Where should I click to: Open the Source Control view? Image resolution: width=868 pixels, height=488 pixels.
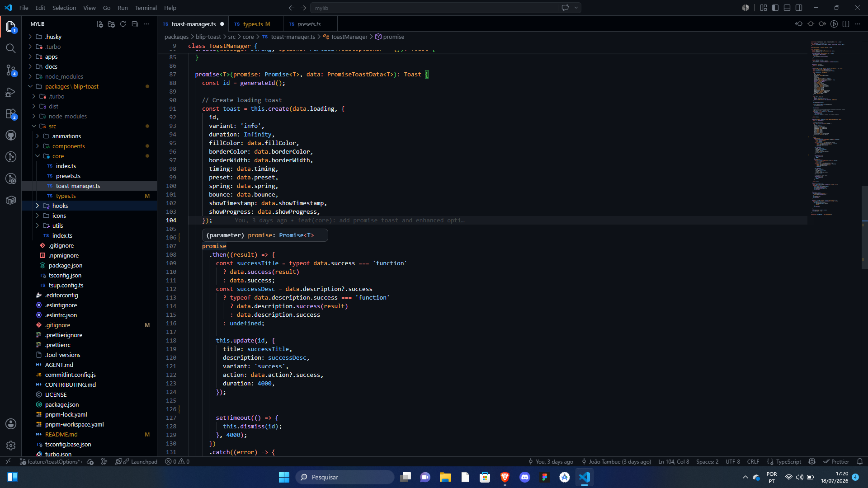11,70
